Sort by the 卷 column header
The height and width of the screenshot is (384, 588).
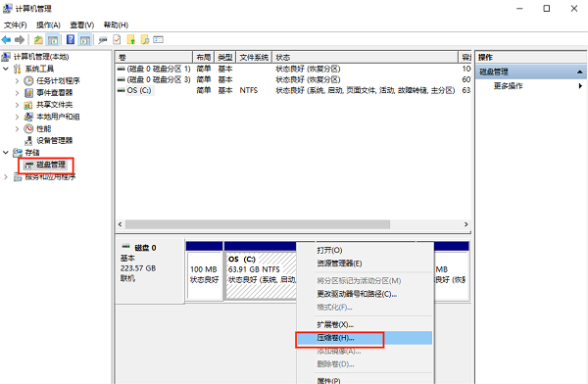[154, 58]
